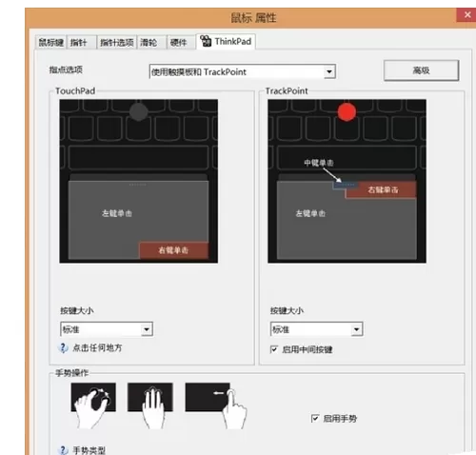This screenshot has height=455, width=476.
Task: Go to the 滑轮 tab
Action: click(x=151, y=42)
